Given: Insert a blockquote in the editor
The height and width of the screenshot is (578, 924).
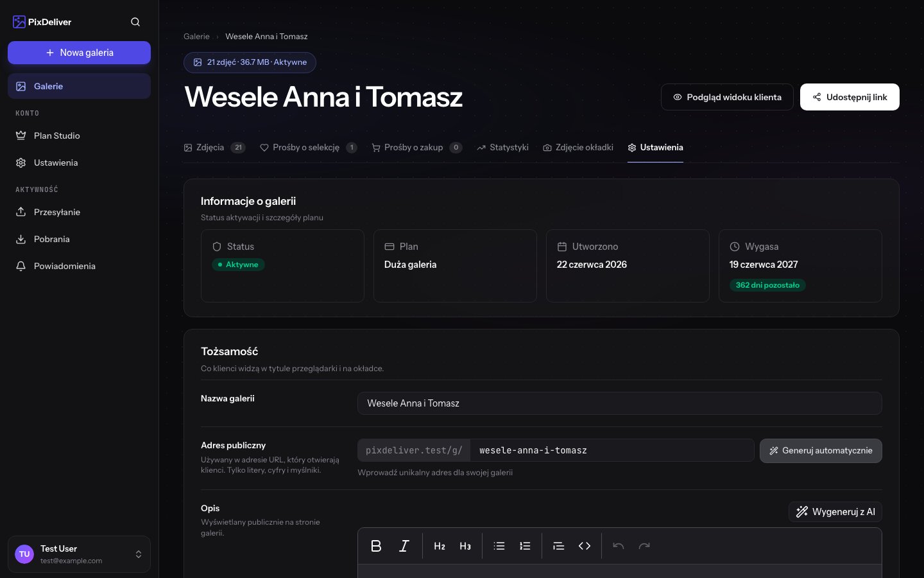Looking at the screenshot, I should (x=559, y=546).
